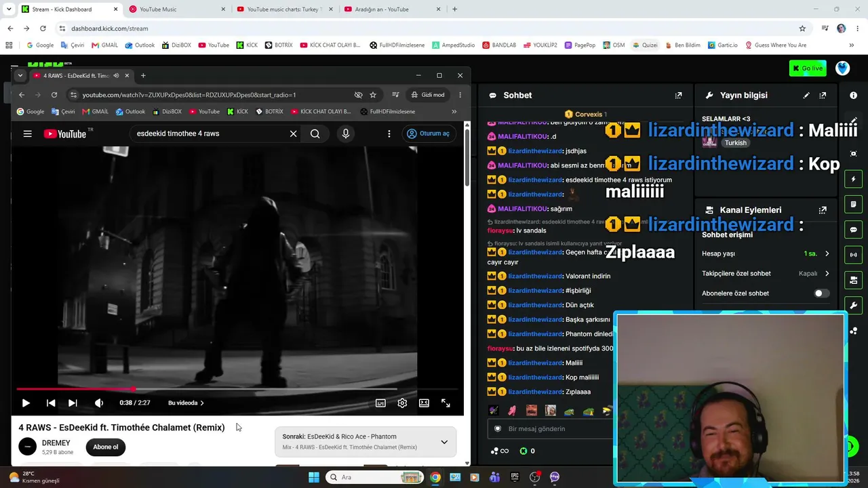
Task: Bookmark the Kick dashboard page
Action: (802, 28)
